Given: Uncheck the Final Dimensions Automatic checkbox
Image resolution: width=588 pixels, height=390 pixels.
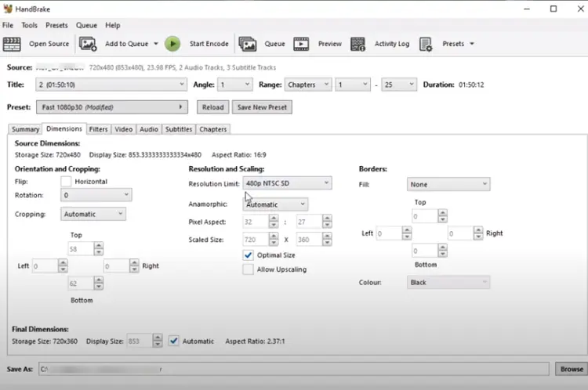Looking at the screenshot, I should tap(173, 341).
